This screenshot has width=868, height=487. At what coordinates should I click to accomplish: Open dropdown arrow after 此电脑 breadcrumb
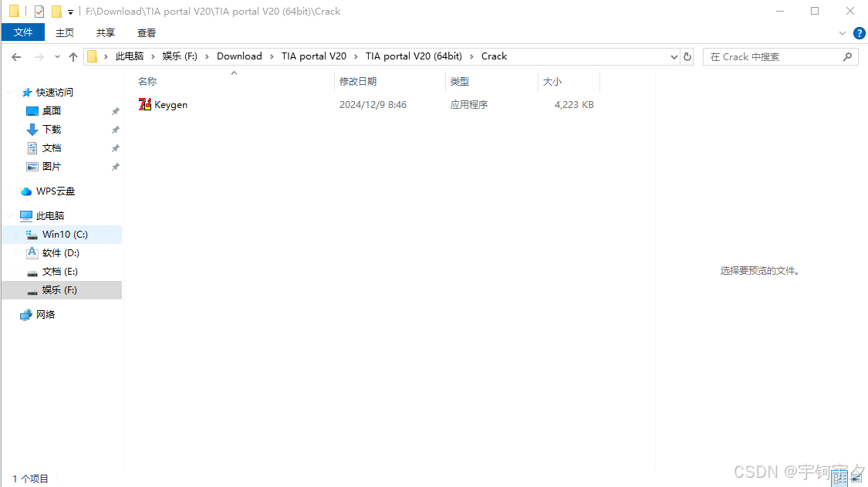(153, 56)
